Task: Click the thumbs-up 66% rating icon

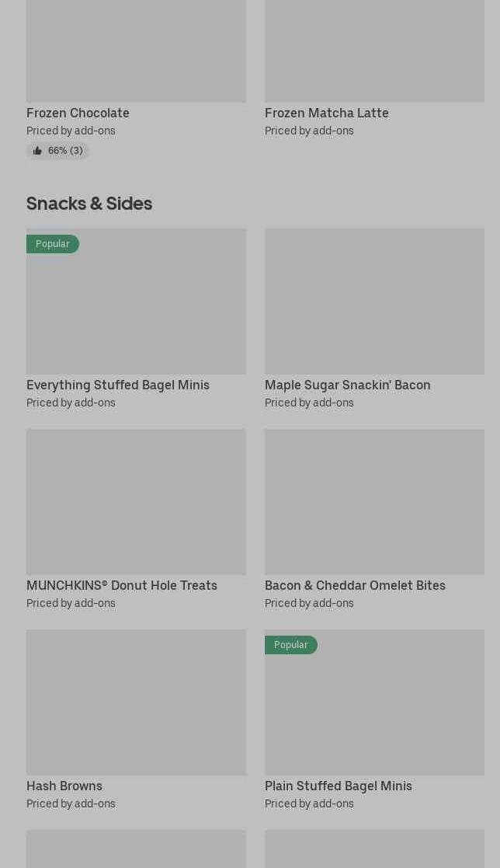Action: (37, 151)
